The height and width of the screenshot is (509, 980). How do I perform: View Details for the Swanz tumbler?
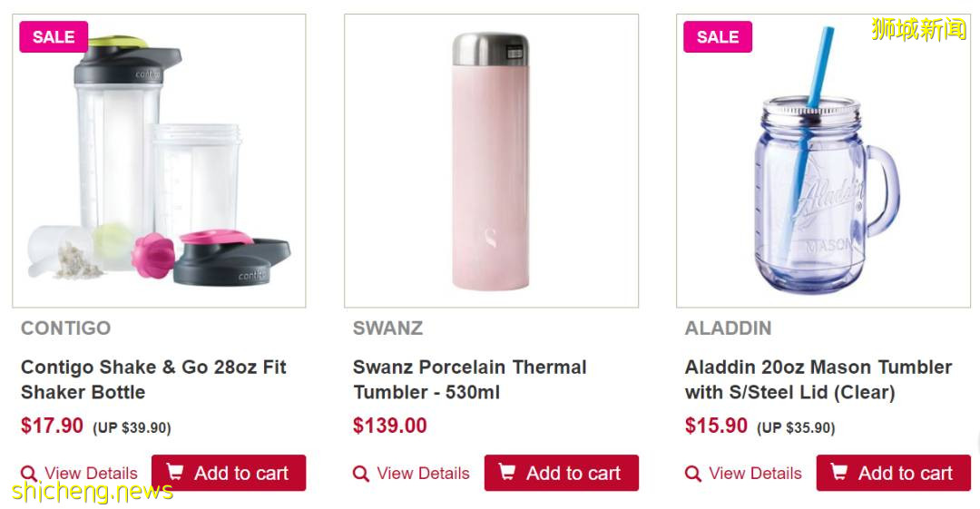click(423, 474)
